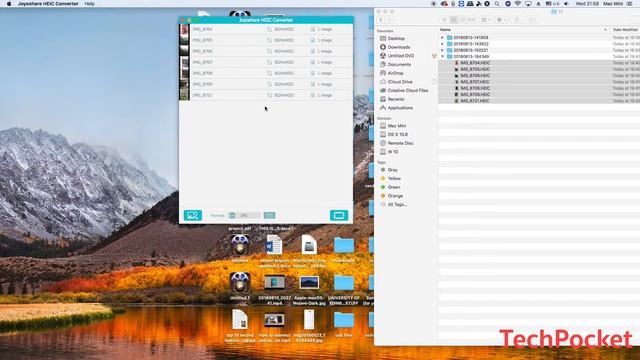Screen dimensions: 640x360
Task: Click IMG_8707 row name in converter
Action: pyautogui.click(x=202, y=62)
